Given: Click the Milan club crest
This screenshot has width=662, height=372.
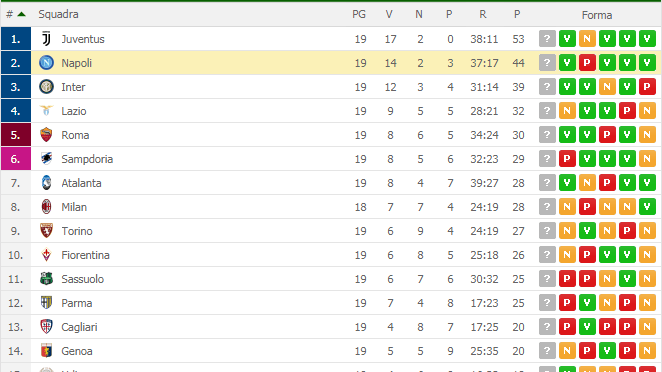Looking at the screenshot, I should [x=46, y=207].
